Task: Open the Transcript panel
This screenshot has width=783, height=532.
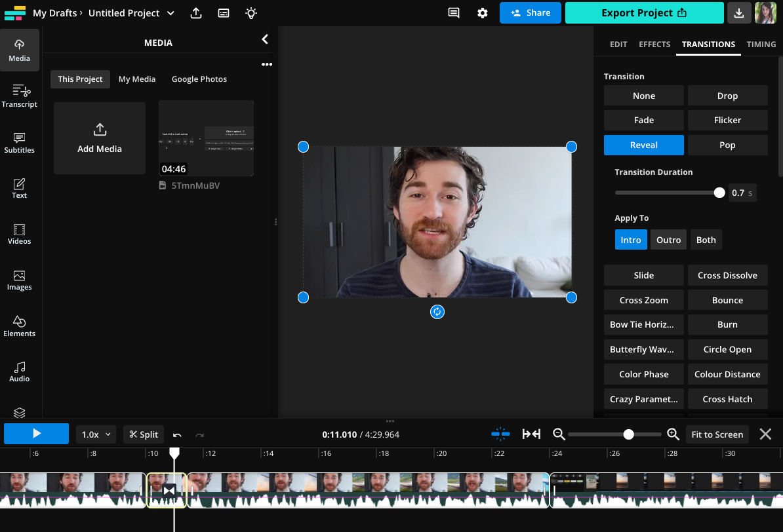Action: coord(19,95)
